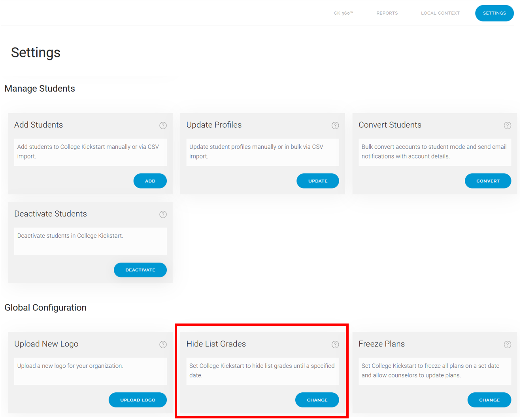Click the Upload New Logo title
Screen dimensions: 521x420
(x=46, y=344)
